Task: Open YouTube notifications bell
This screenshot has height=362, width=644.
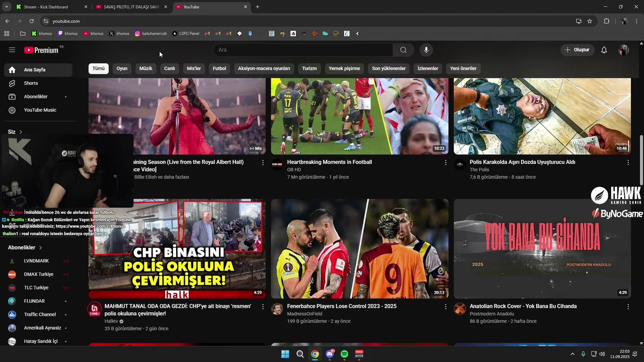Action: click(x=604, y=50)
